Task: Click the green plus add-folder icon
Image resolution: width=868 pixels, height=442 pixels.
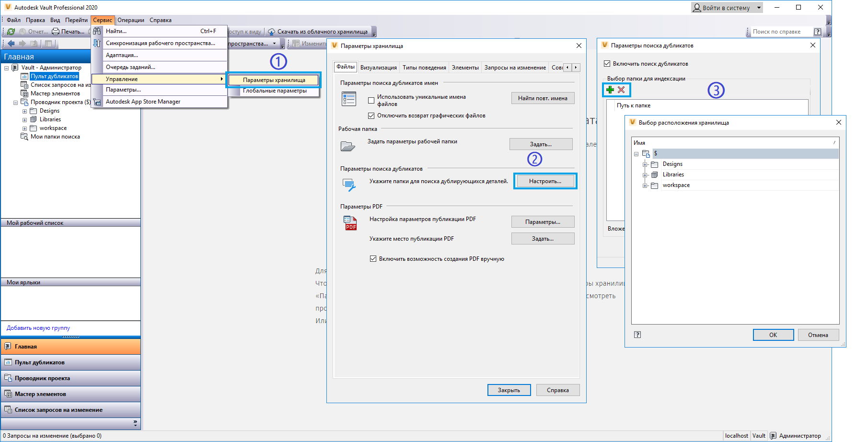Action: pos(610,90)
